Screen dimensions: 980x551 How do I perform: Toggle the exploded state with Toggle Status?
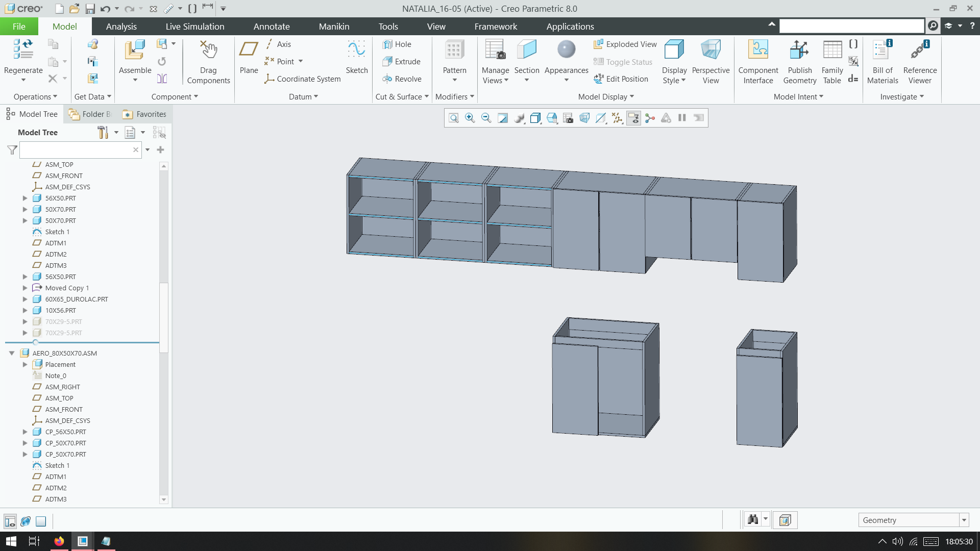pos(623,62)
